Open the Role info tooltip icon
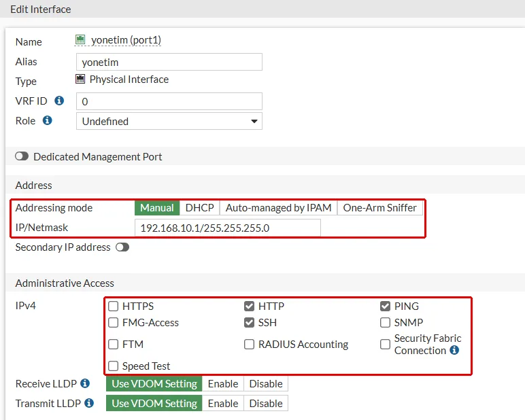Image resolution: width=525 pixels, height=420 pixels. (47, 120)
